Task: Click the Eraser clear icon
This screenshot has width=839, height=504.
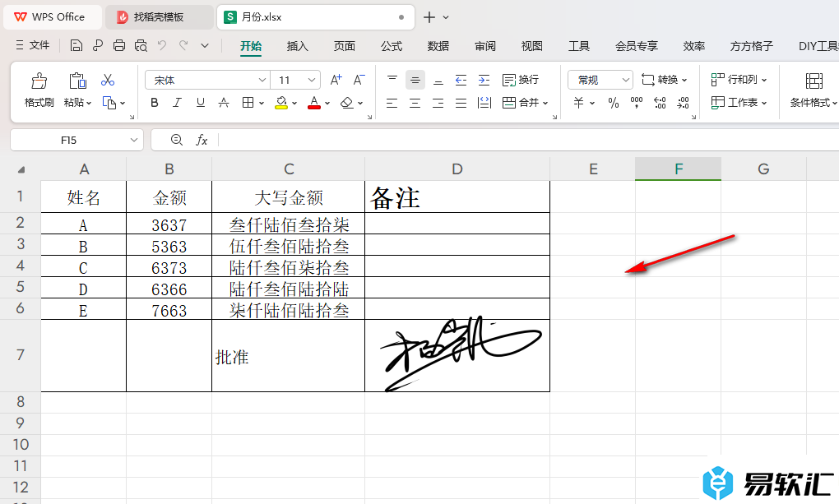Action: tap(347, 103)
